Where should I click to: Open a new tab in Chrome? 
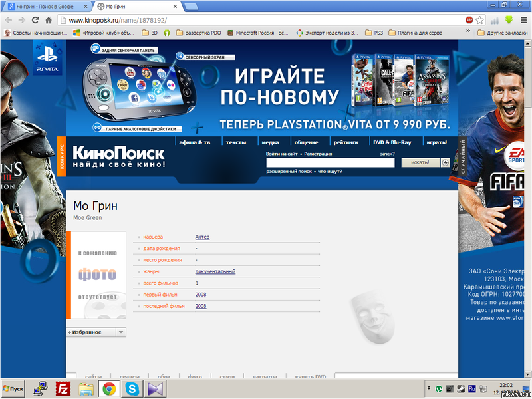[192, 7]
